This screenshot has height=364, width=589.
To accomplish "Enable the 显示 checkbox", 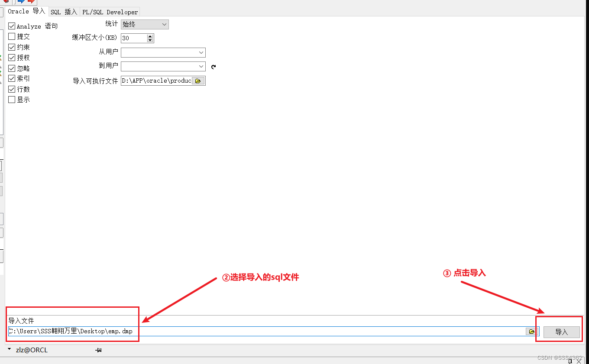I will click(12, 100).
